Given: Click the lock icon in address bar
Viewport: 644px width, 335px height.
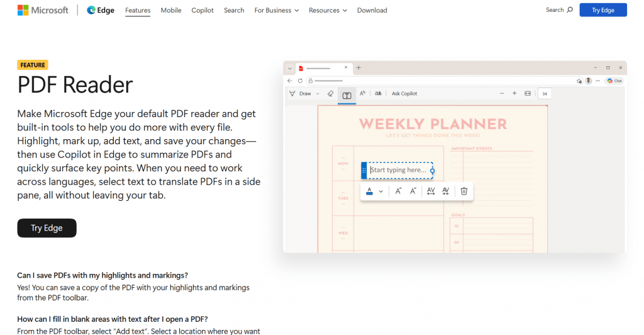Looking at the screenshot, I should (x=311, y=81).
